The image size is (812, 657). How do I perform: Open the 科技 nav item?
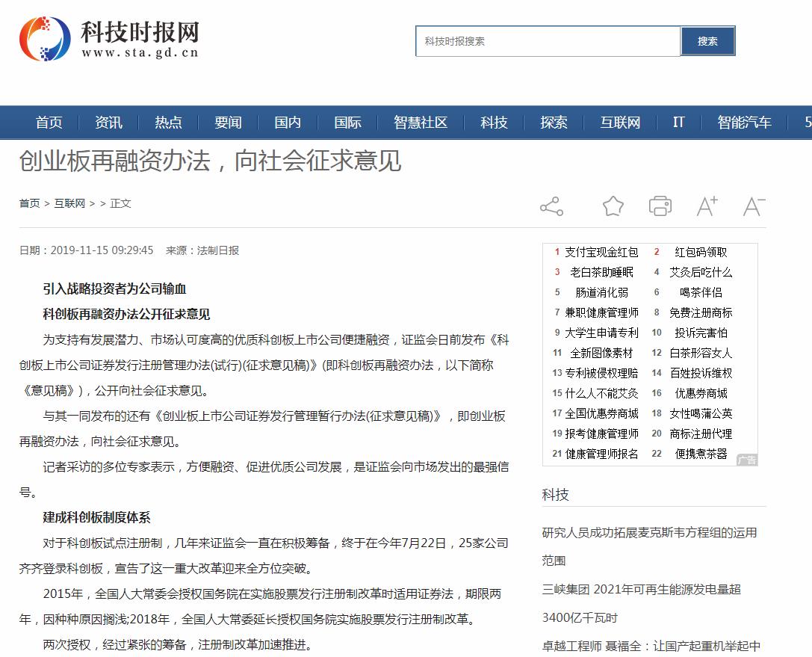point(494,123)
